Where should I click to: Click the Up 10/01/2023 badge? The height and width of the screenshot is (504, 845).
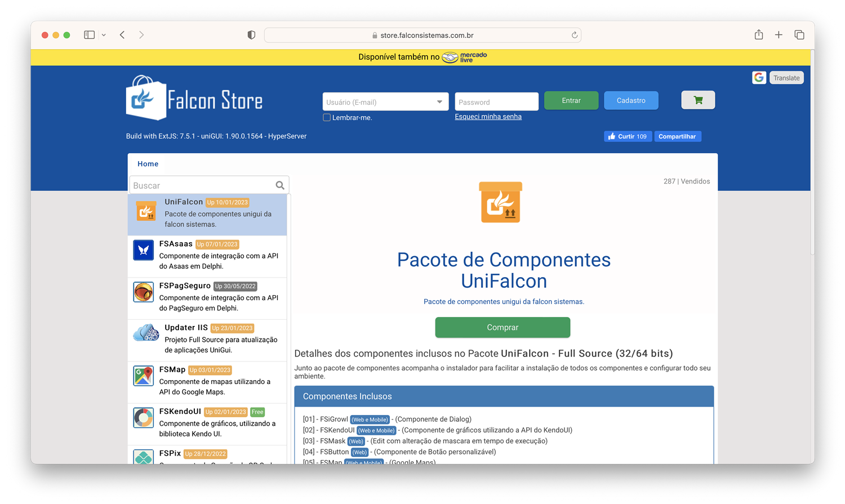[x=228, y=203]
